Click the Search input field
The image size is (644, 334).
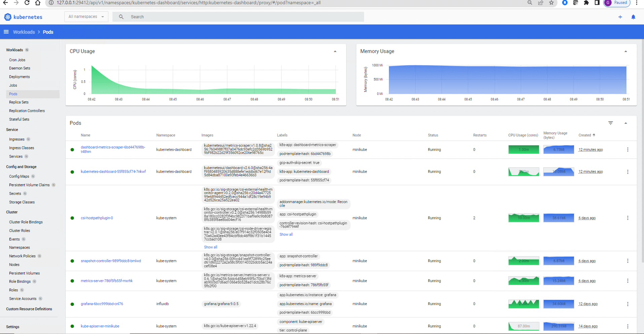pos(238,17)
